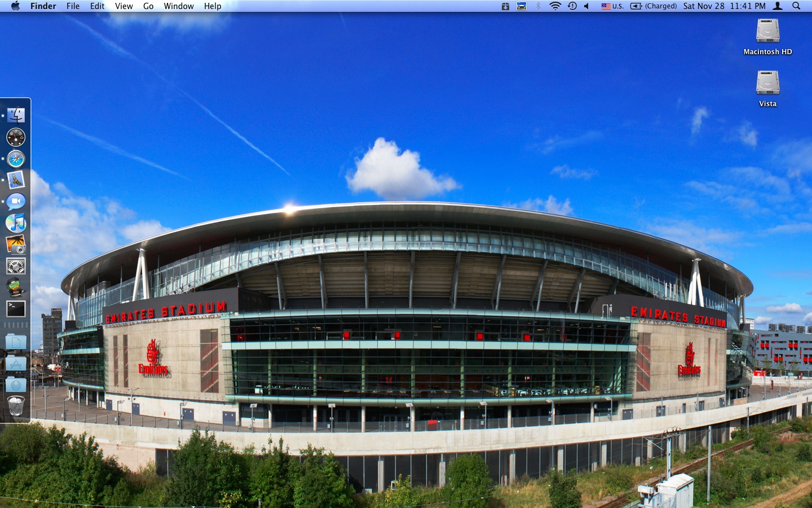This screenshot has height=508, width=812.
Task: Open the Downloads folder stack in dock
Action: 16,384
